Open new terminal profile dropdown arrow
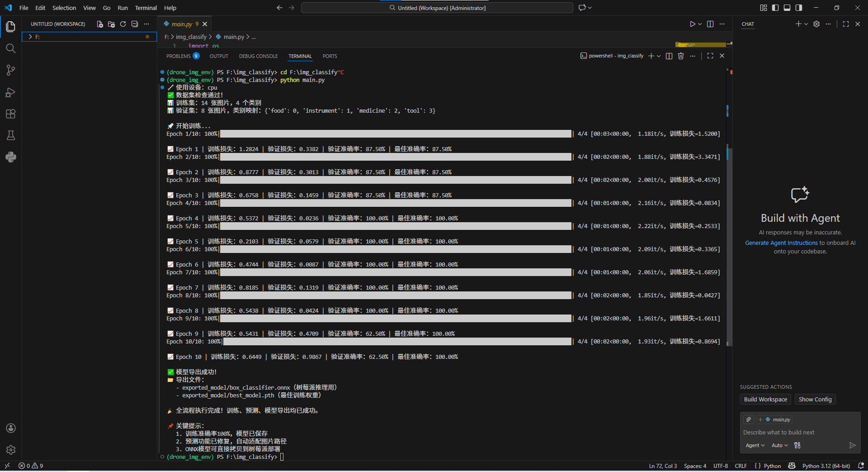This screenshot has height=472, width=868. 659,56
